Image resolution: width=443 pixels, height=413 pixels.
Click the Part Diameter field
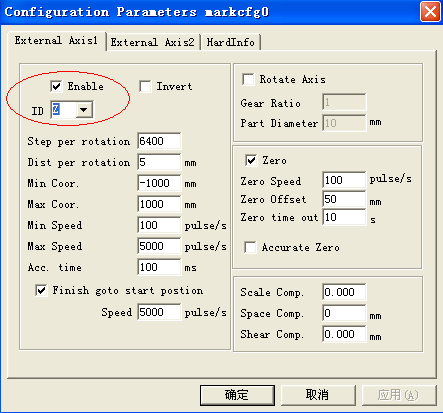coord(344,123)
